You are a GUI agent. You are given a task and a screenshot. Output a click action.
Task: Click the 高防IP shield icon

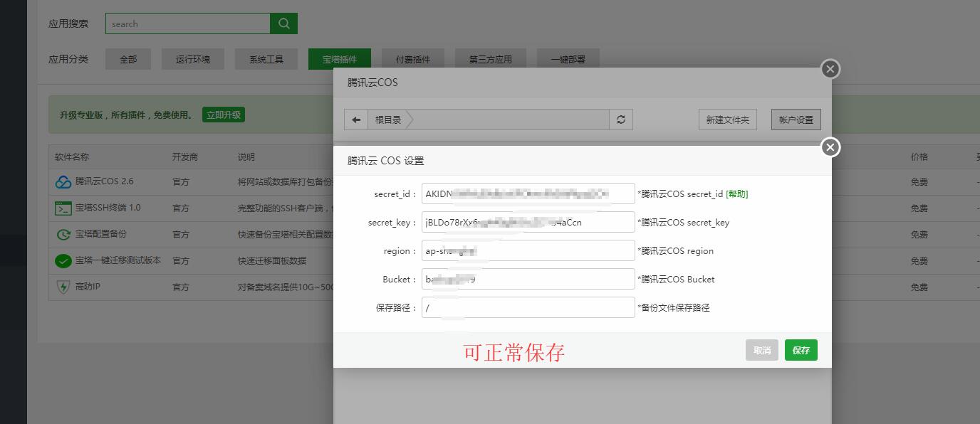tap(63, 287)
